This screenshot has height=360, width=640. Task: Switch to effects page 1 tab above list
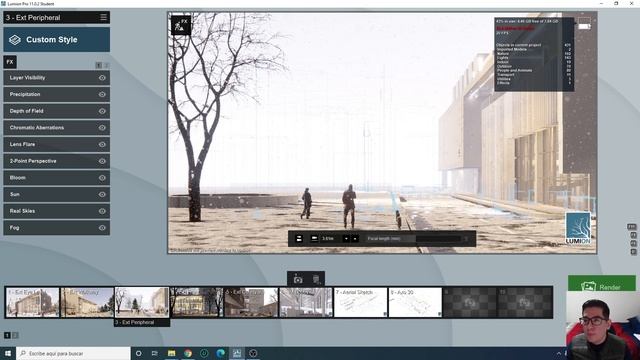coord(98,65)
